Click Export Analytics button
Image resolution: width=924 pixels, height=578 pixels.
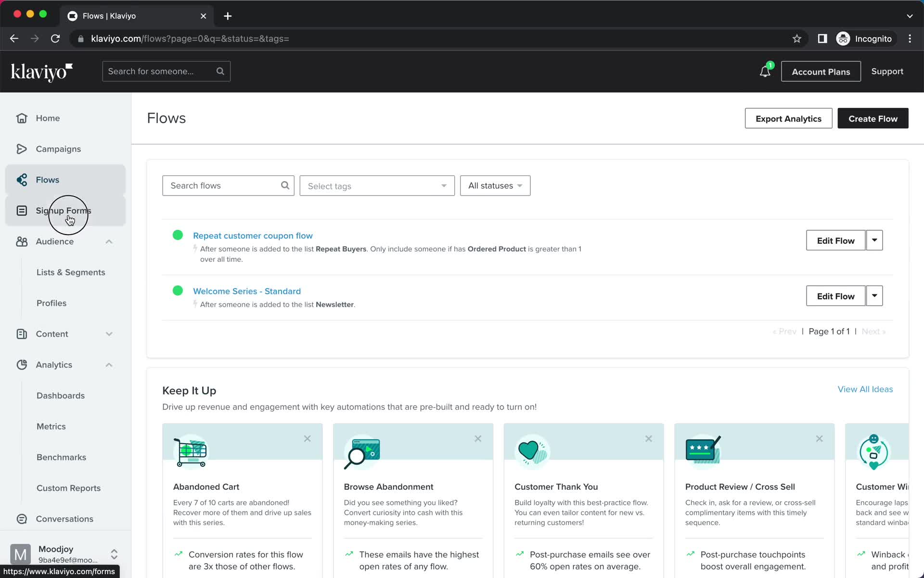pos(788,118)
